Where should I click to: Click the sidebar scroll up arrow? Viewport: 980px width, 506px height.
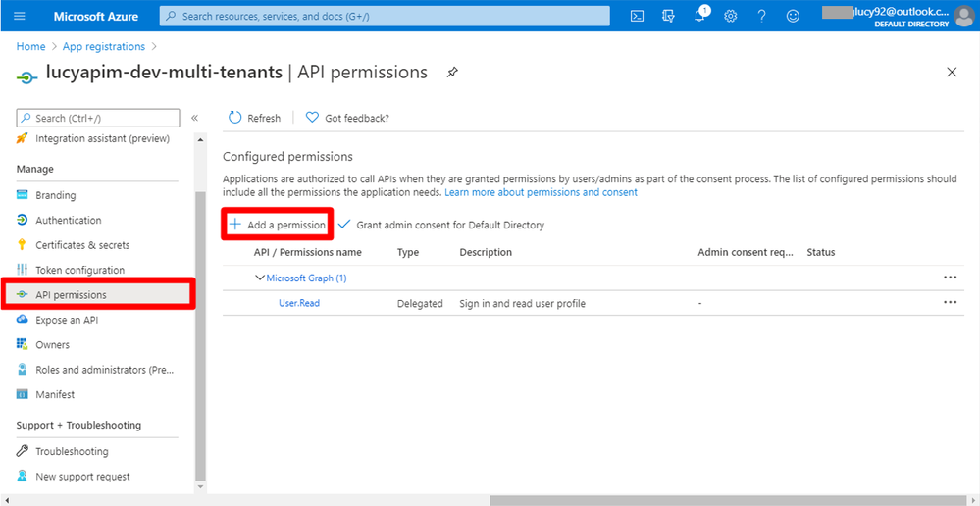pyautogui.click(x=200, y=138)
